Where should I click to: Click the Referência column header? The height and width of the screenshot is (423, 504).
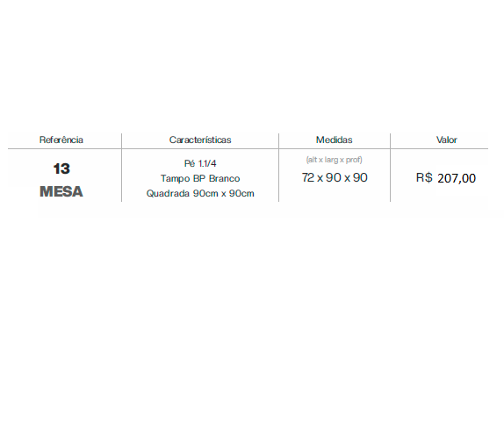(x=61, y=140)
